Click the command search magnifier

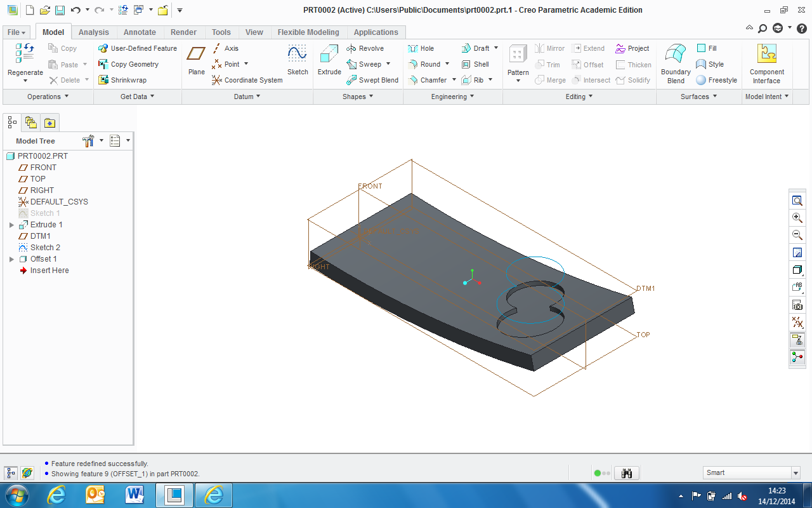(763, 29)
